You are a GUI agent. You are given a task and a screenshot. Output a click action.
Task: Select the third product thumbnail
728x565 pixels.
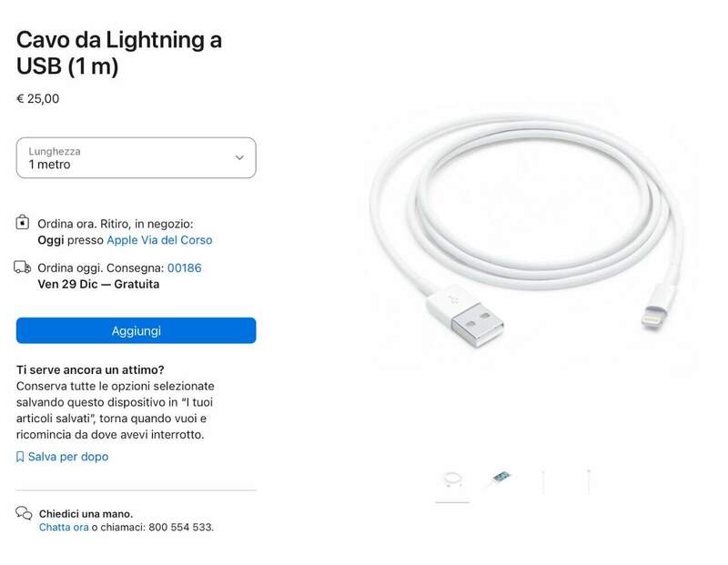click(543, 480)
